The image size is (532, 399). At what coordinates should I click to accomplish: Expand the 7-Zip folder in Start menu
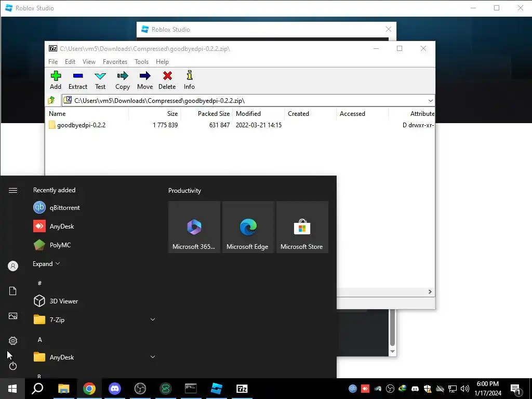pos(94,320)
